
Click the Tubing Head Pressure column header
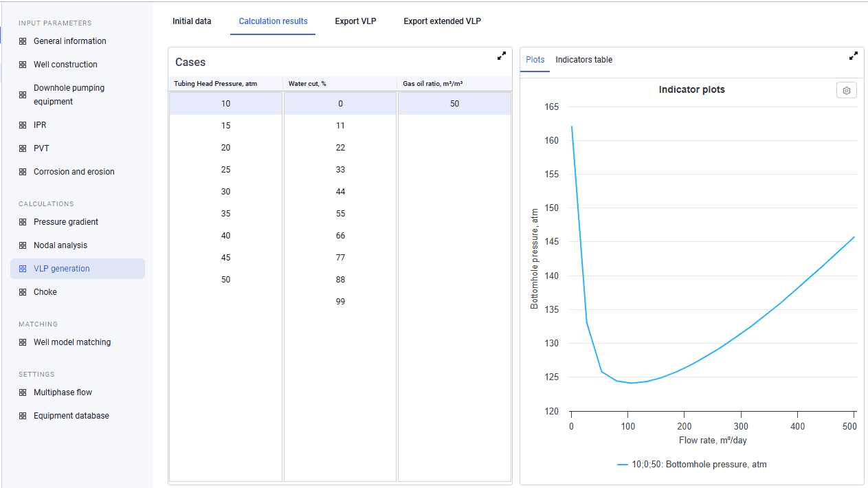[x=225, y=84]
